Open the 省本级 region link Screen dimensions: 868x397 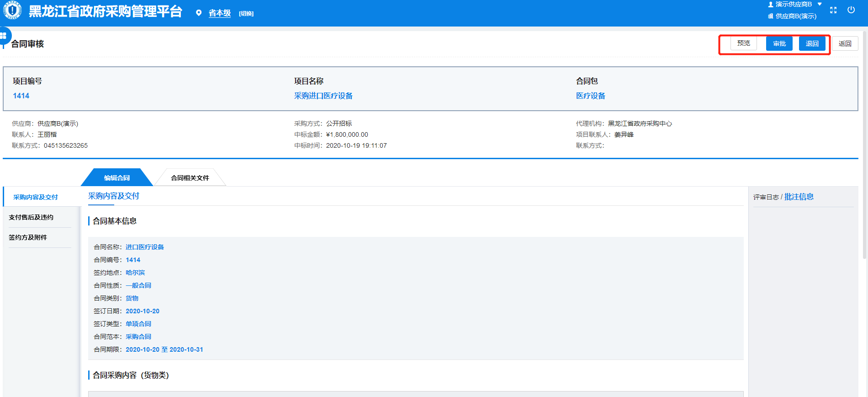[220, 13]
